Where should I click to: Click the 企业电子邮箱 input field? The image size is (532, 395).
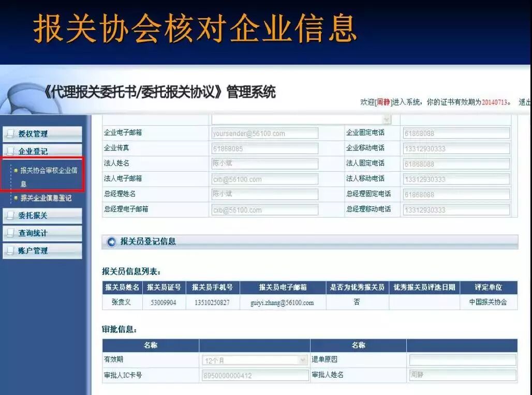[265, 133]
